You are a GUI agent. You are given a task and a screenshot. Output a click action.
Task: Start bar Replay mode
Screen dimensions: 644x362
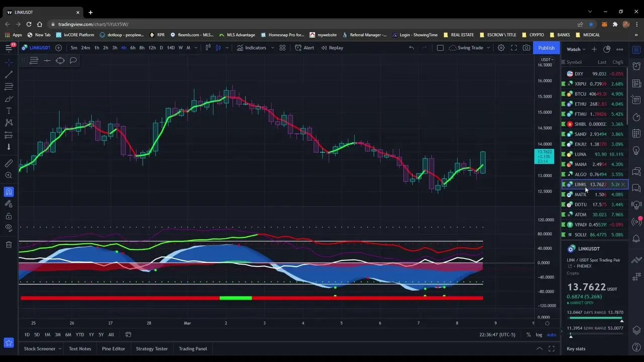point(332,48)
